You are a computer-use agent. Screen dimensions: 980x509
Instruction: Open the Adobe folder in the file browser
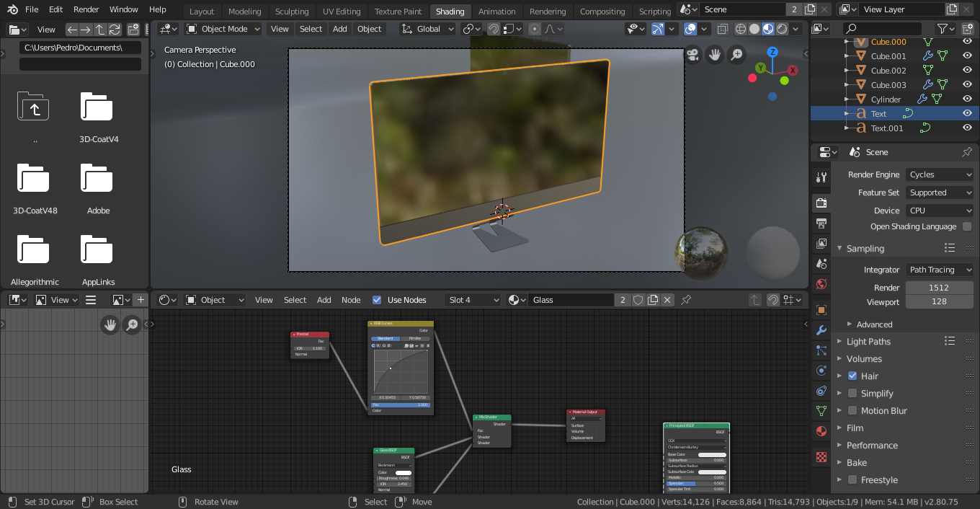98,178
